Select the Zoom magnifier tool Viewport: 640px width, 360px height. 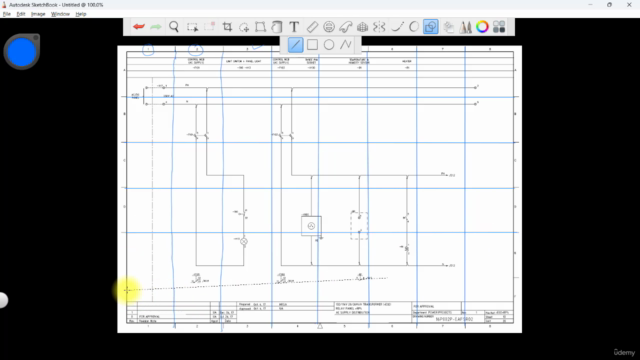pyautogui.click(x=174, y=27)
